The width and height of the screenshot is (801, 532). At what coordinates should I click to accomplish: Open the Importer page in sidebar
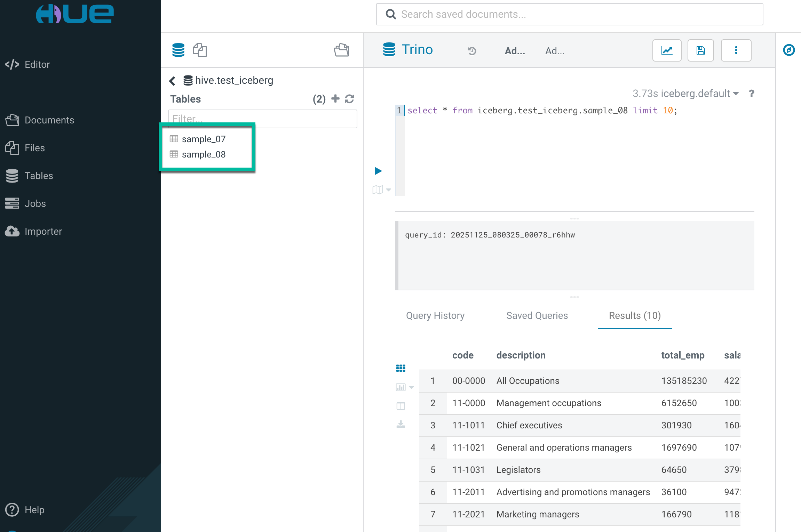tap(43, 231)
